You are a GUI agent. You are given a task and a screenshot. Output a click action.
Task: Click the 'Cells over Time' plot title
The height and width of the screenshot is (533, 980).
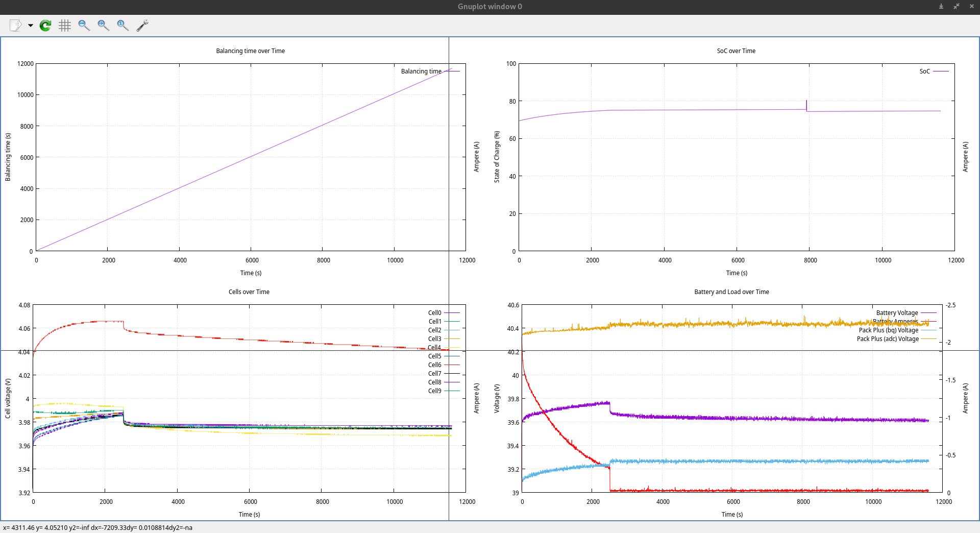[x=249, y=292]
